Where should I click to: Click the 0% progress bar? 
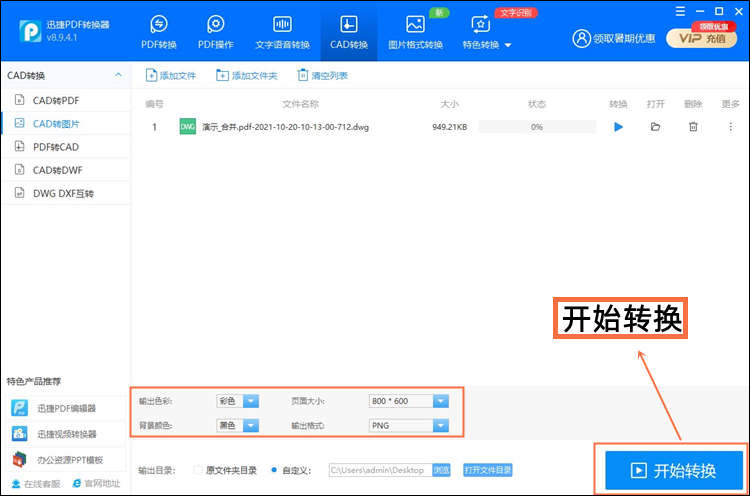[537, 127]
